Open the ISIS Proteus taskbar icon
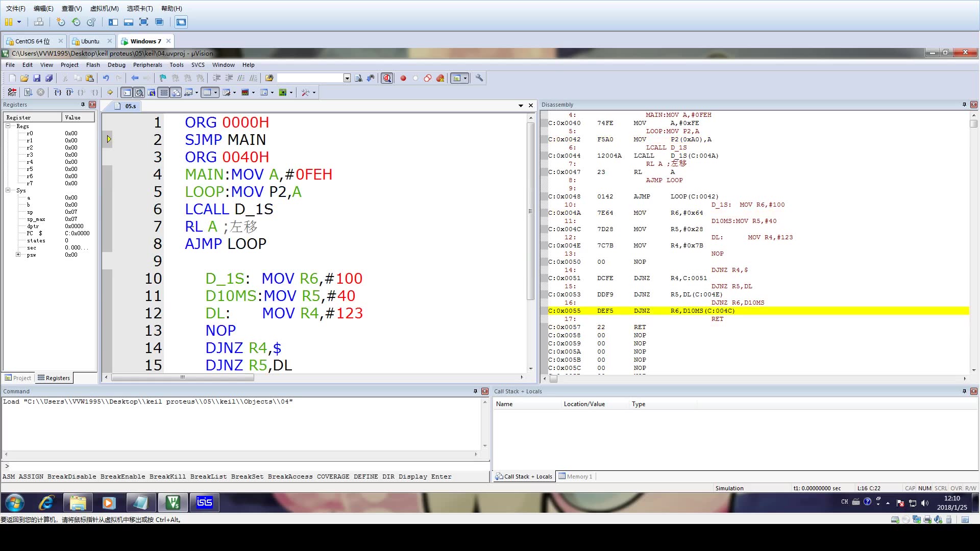 (204, 503)
